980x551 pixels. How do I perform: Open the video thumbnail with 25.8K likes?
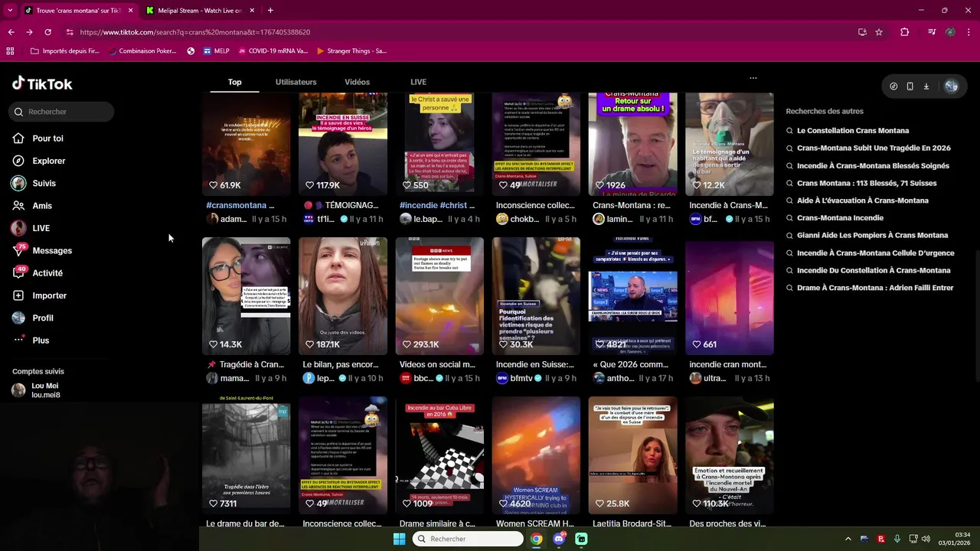point(632,455)
